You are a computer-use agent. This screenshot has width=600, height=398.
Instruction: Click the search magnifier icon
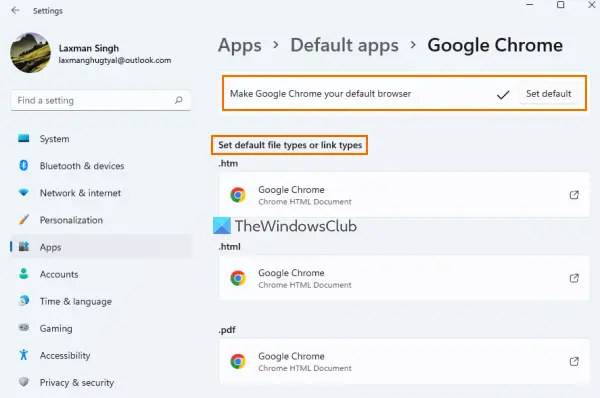coord(178,100)
